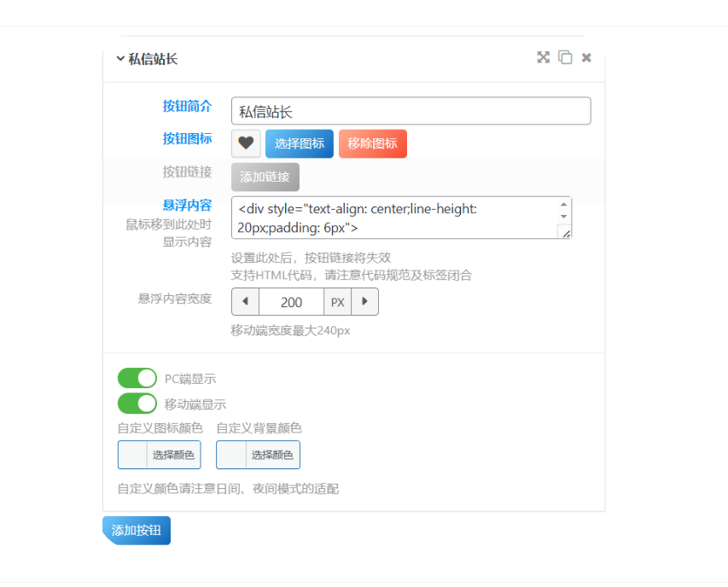Duplicate the 私信站长 panel via the copy icon

565,57
